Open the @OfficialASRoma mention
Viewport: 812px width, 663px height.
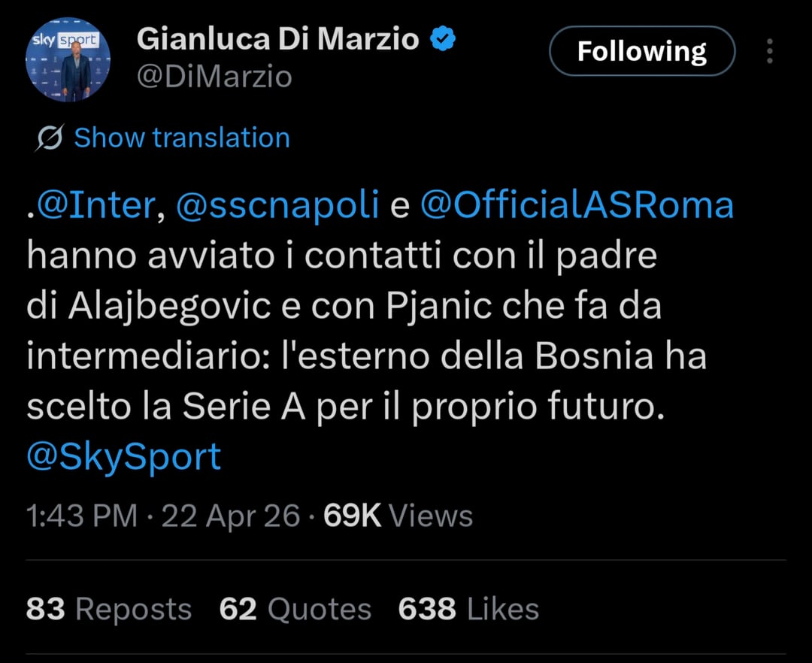[x=576, y=206]
